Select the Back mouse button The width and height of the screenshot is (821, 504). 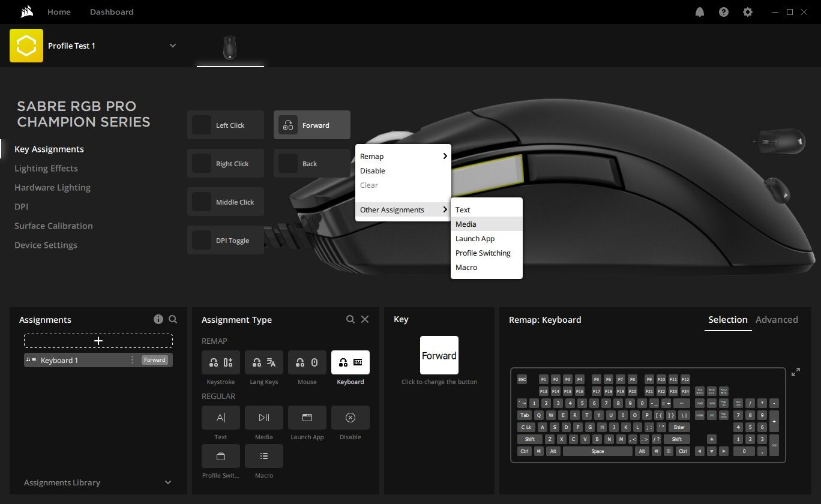[312, 163]
